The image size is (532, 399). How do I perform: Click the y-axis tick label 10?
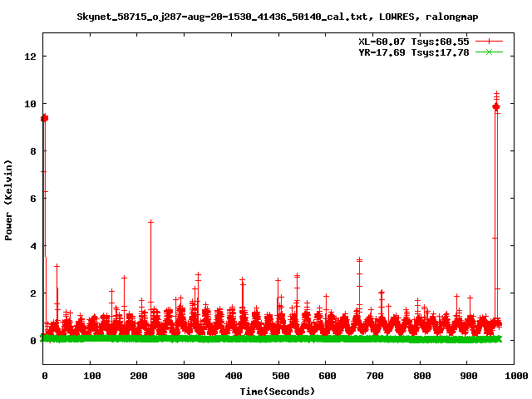point(30,104)
